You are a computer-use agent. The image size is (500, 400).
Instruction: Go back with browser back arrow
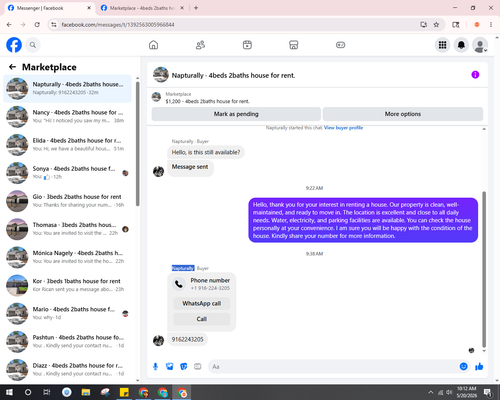9,25
